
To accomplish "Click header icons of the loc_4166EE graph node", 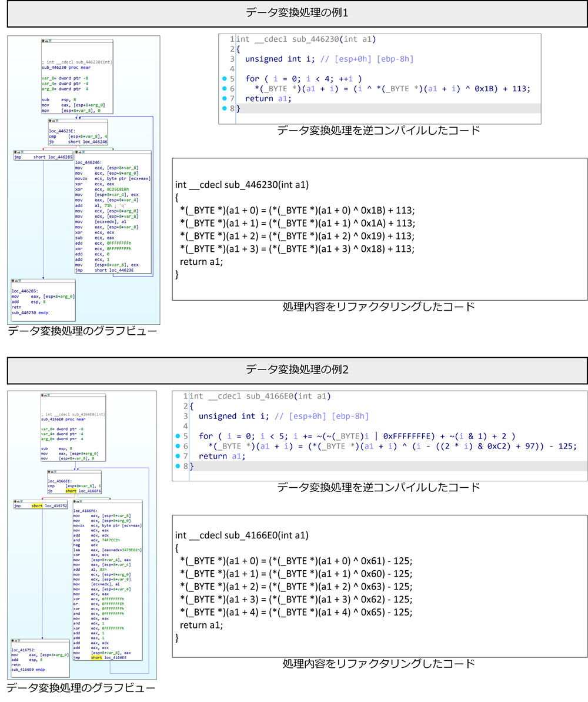I will tap(53, 472).
